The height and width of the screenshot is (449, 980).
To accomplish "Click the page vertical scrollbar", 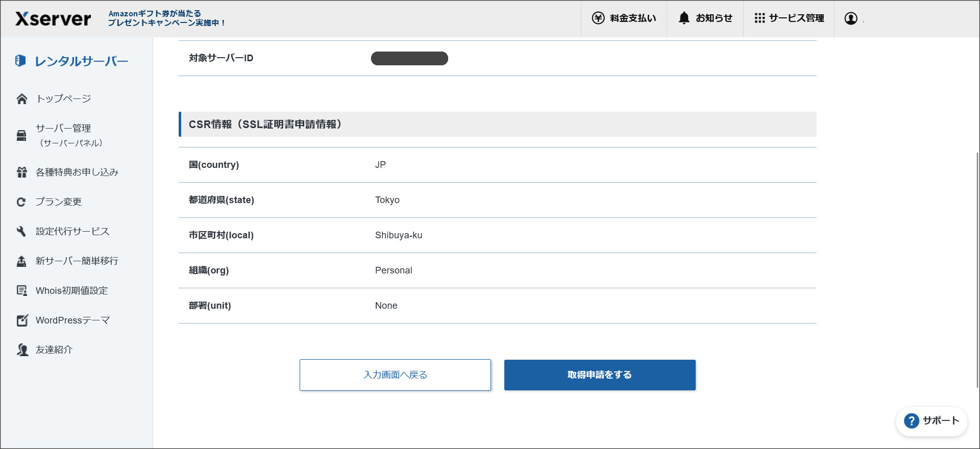I will 977,270.
